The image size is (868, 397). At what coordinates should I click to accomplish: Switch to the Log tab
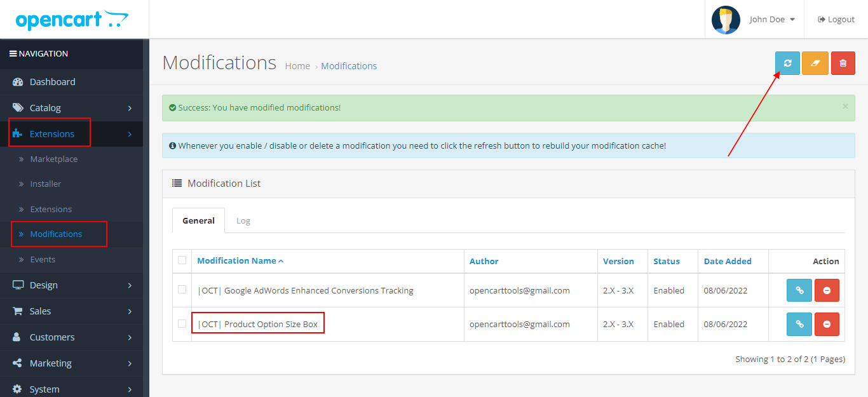(243, 220)
